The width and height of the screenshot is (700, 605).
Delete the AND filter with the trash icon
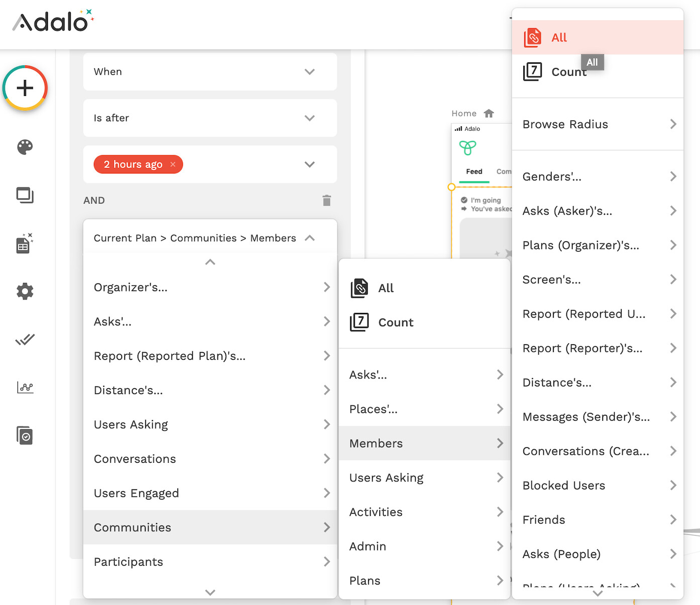click(326, 200)
